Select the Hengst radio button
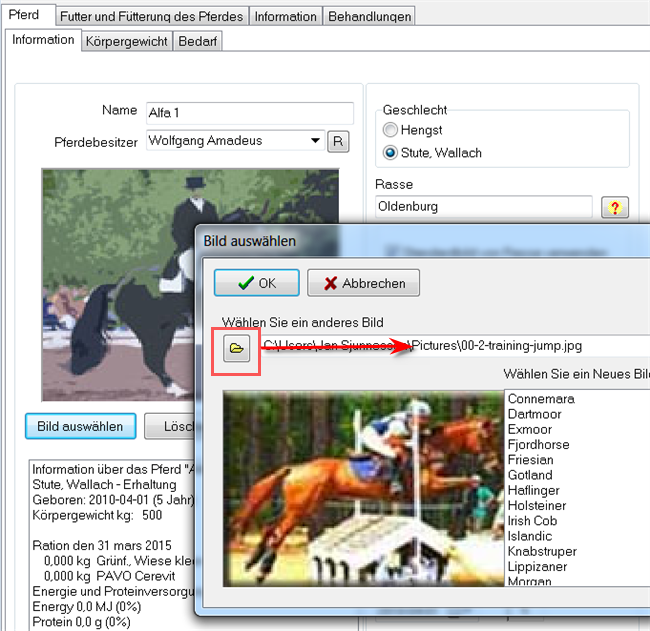The height and width of the screenshot is (631, 650). (x=390, y=130)
